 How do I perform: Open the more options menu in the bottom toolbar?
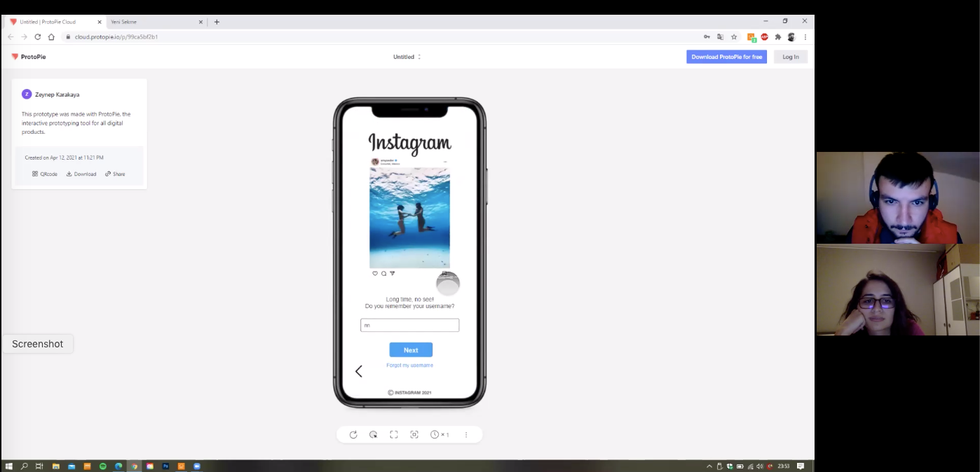pos(466,435)
